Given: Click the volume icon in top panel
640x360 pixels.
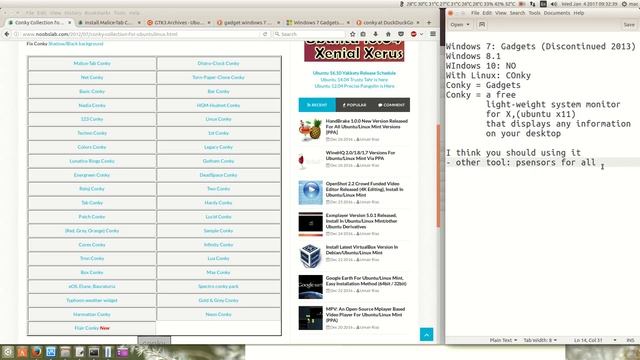Looking at the screenshot, I should click(x=554, y=4).
